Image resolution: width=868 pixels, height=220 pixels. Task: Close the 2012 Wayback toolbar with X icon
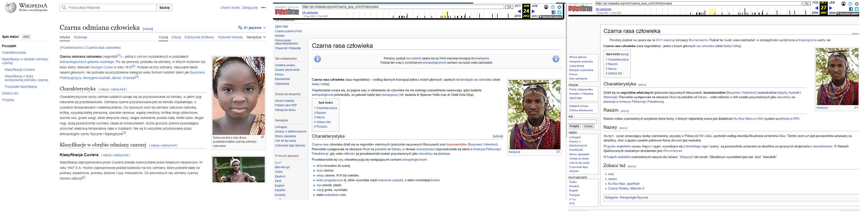559,7
